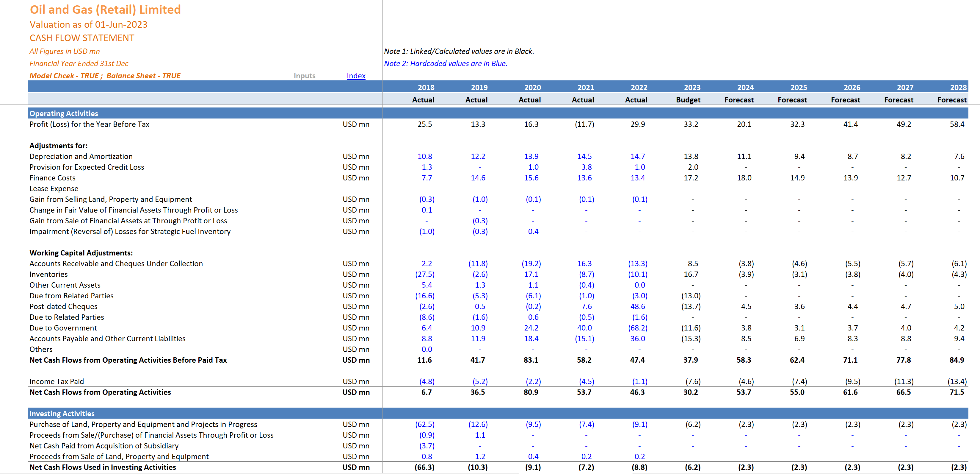This screenshot has width=980, height=474.
Task: Select the Model Check TRUE status text
Action: tap(105, 75)
